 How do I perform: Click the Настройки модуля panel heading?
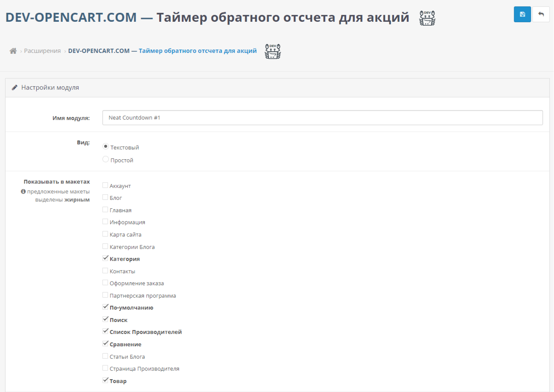(x=50, y=88)
